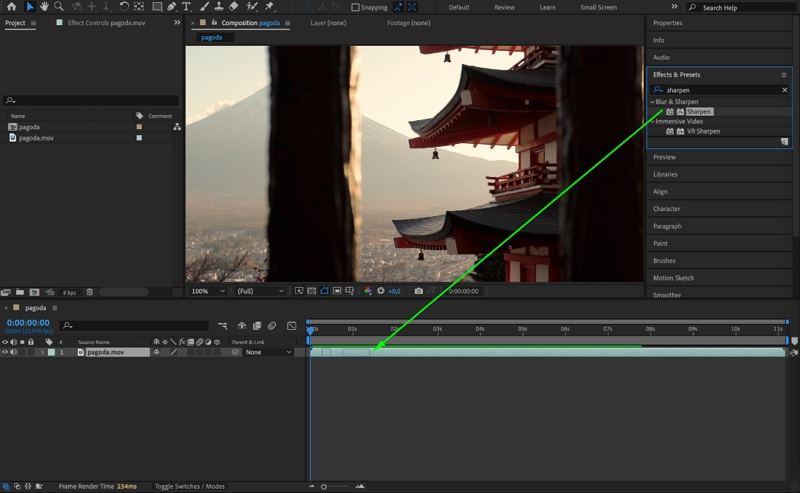Enable the Snapping checkbox
Viewport: 800px width, 493px height.
[x=355, y=7]
